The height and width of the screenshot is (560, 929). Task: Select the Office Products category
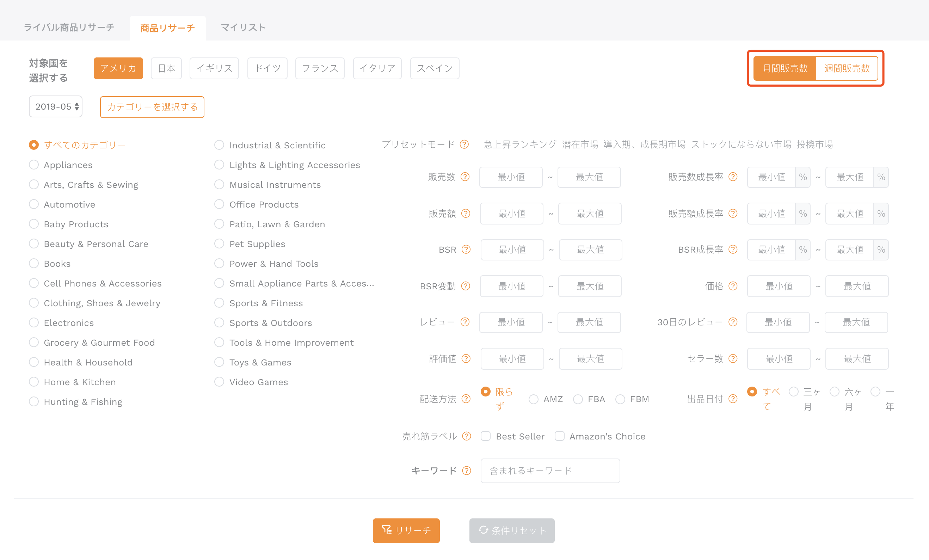point(219,204)
